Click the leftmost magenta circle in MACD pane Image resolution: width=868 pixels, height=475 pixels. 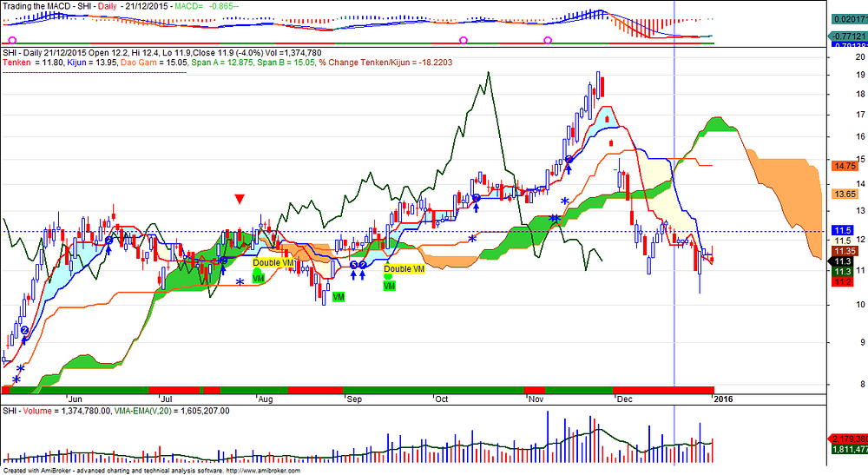click(x=12, y=41)
